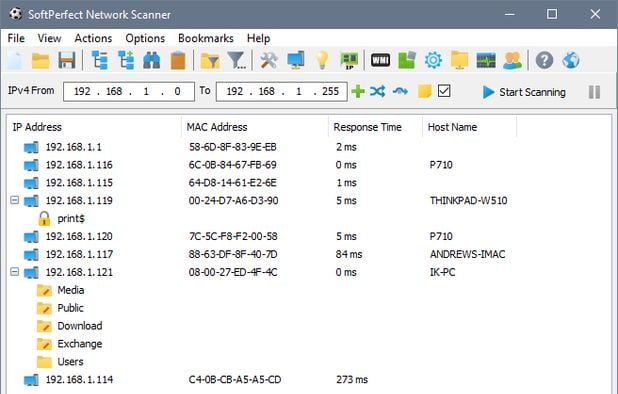Open the View menu
Image resolution: width=618 pixels, height=394 pixels.
click(x=49, y=38)
